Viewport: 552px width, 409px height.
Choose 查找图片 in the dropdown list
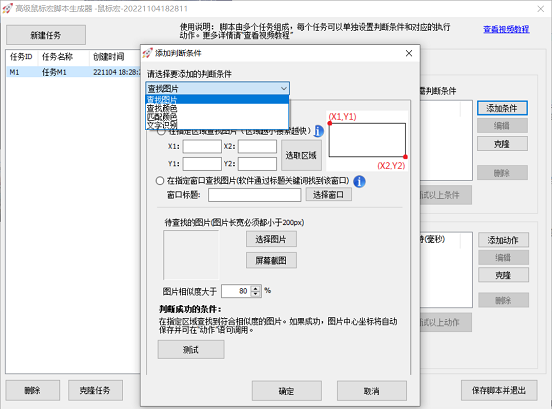217,100
